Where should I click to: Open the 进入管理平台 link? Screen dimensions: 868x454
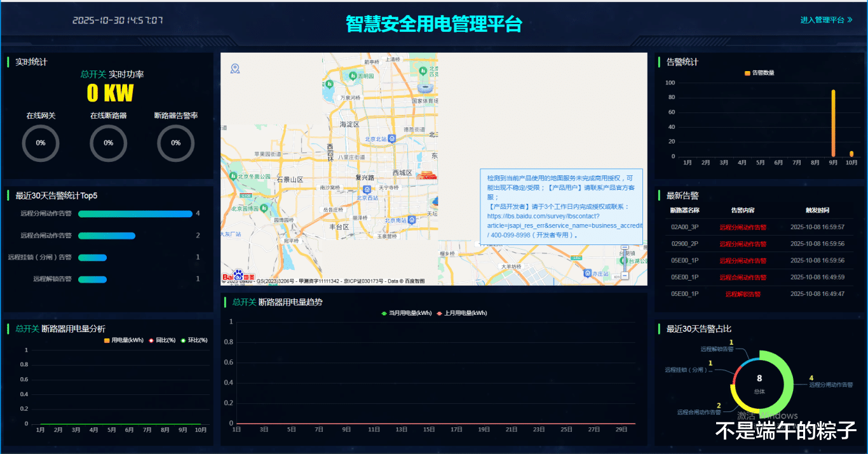click(826, 20)
